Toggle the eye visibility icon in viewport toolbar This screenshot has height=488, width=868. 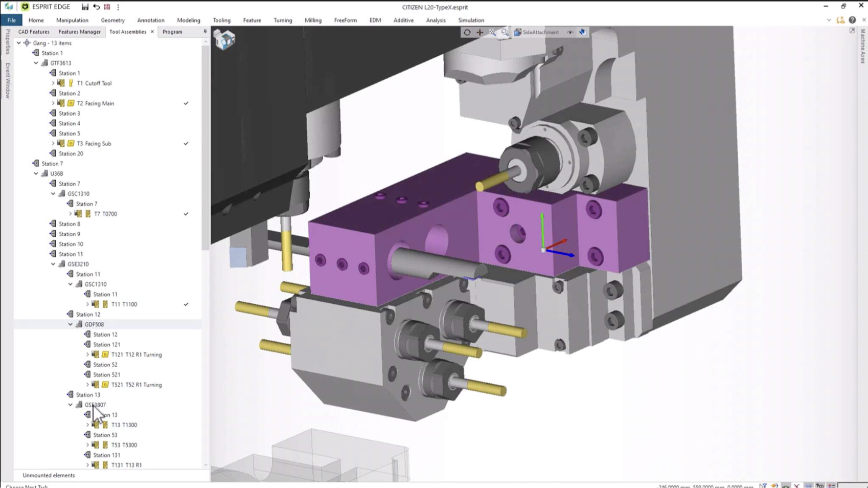[570, 32]
